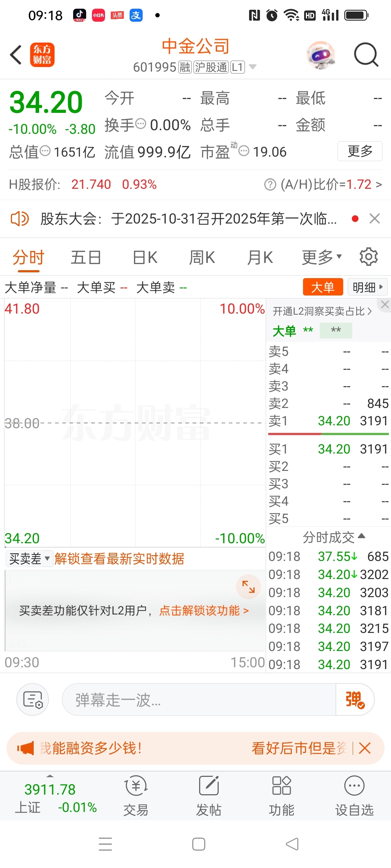391x868 pixels.
Task: Tap the 买1 34.20 order row
Action: (x=328, y=449)
